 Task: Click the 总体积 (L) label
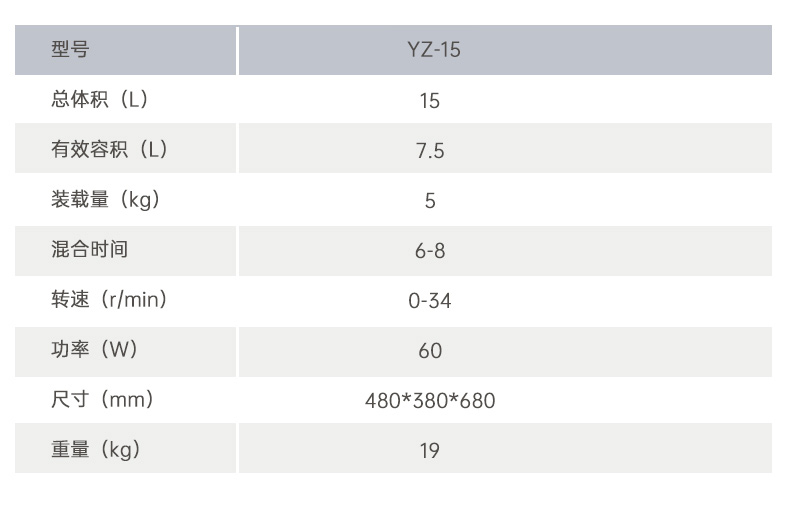(99, 99)
